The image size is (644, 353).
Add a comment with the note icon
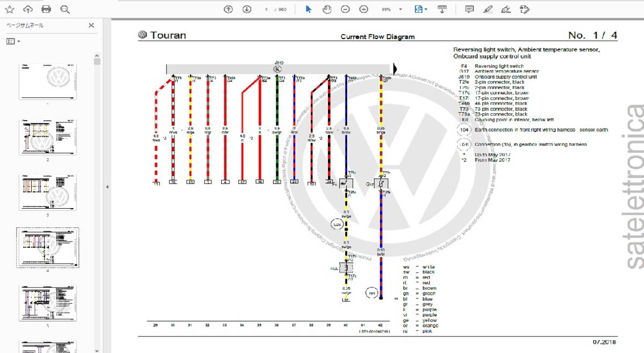coord(470,9)
